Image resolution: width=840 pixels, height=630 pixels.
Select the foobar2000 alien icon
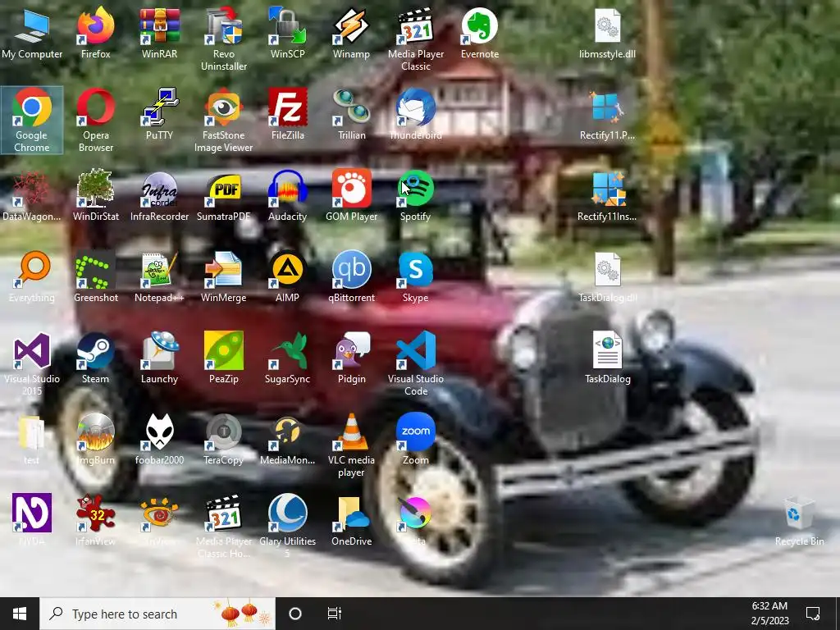(x=160, y=433)
